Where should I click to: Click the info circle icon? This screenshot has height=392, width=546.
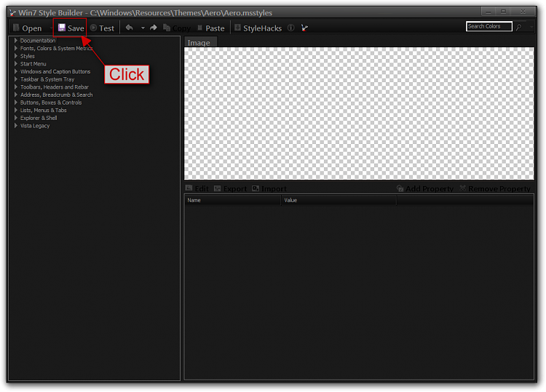[290, 28]
